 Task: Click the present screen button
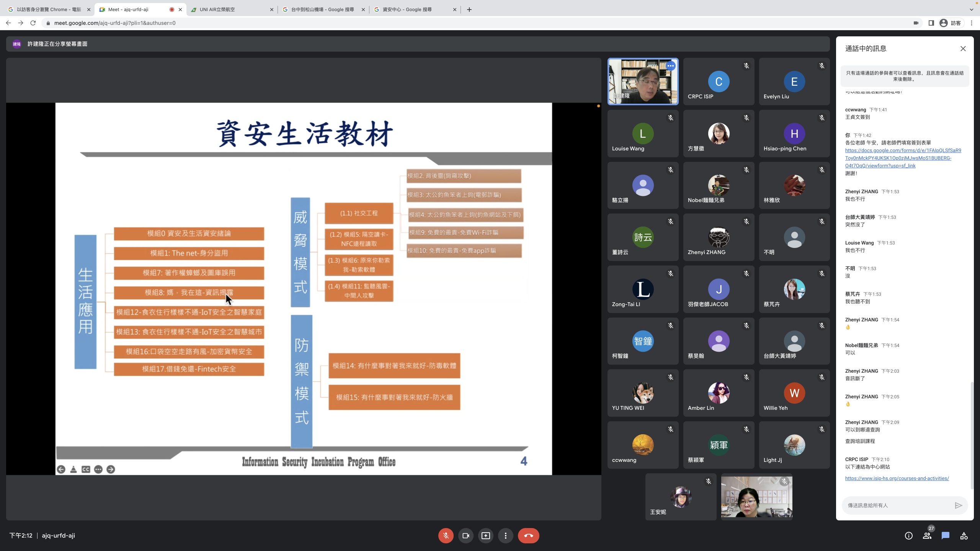(x=485, y=536)
